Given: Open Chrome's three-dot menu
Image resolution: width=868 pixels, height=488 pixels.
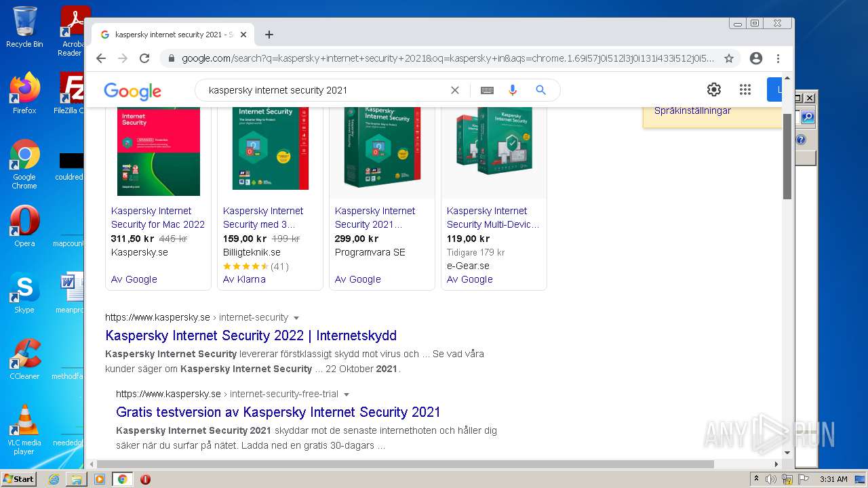Looking at the screenshot, I should tap(778, 58).
